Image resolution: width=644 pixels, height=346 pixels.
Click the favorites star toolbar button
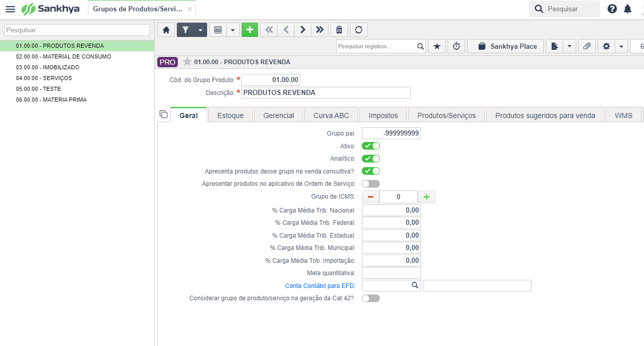[437, 46]
